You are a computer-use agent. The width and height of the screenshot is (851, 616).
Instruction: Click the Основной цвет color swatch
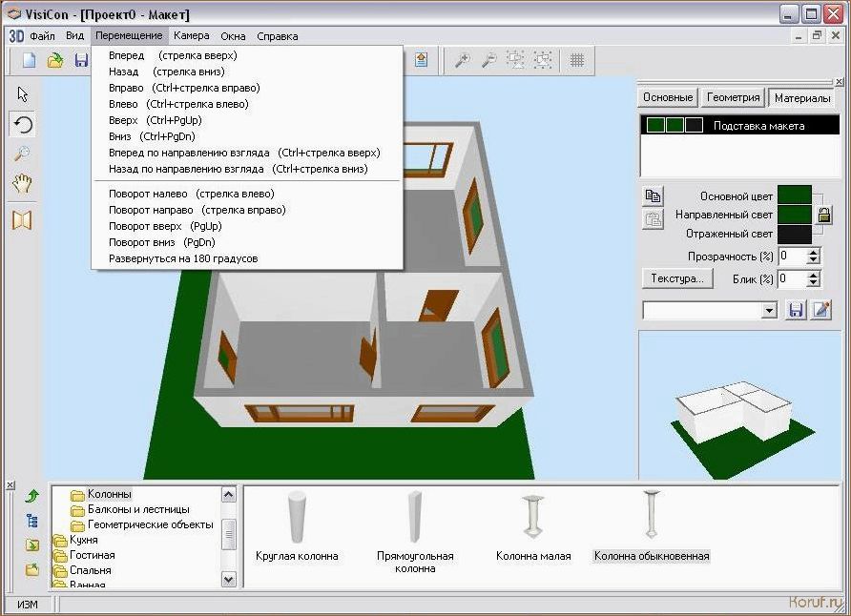[x=794, y=195]
